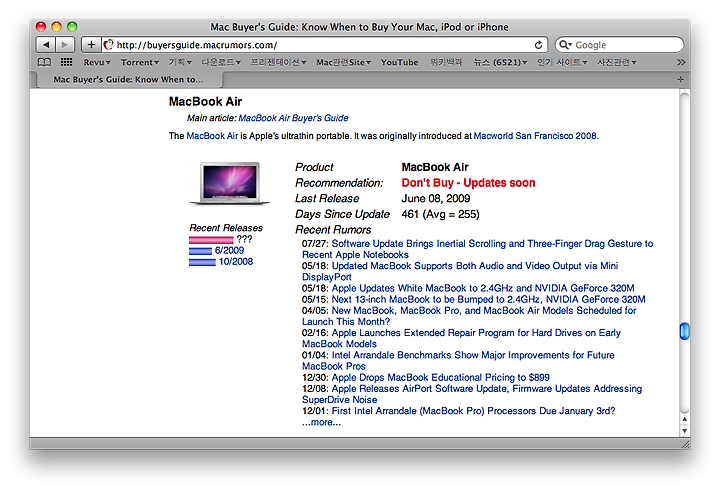The width and height of the screenshot is (720, 490).
Task: Open the YouTube bookmark
Action: click(x=399, y=62)
